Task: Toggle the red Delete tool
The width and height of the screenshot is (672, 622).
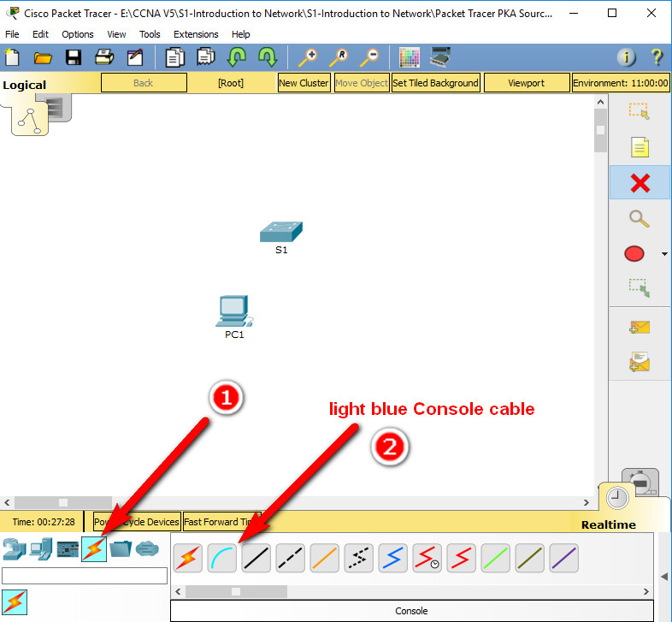Action: (639, 183)
